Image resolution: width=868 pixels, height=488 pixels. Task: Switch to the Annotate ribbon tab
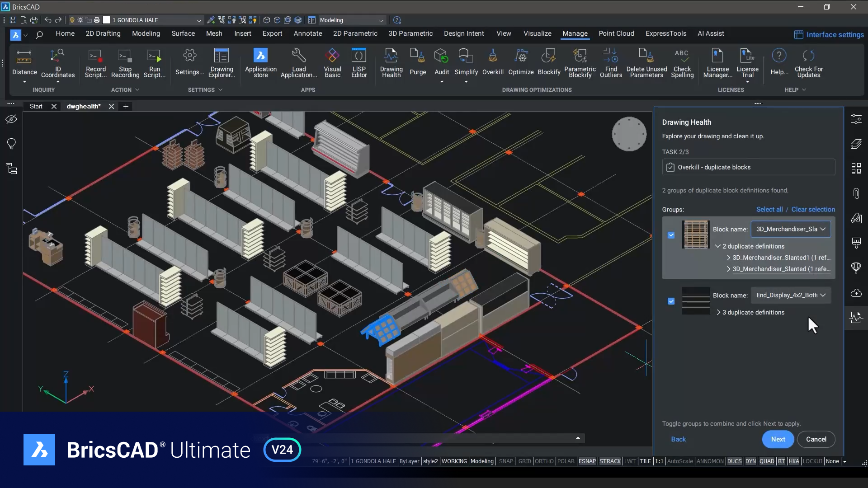click(307, 33)
